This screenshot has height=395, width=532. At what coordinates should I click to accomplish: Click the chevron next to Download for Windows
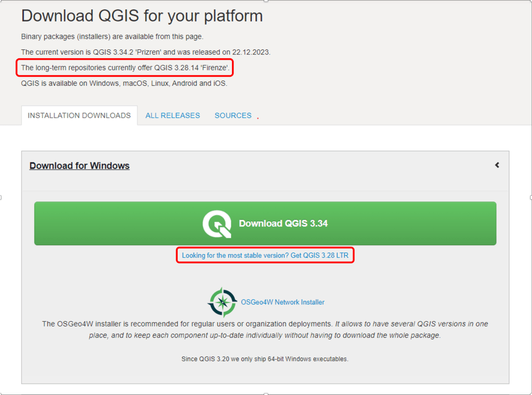(x=497, y=165)
